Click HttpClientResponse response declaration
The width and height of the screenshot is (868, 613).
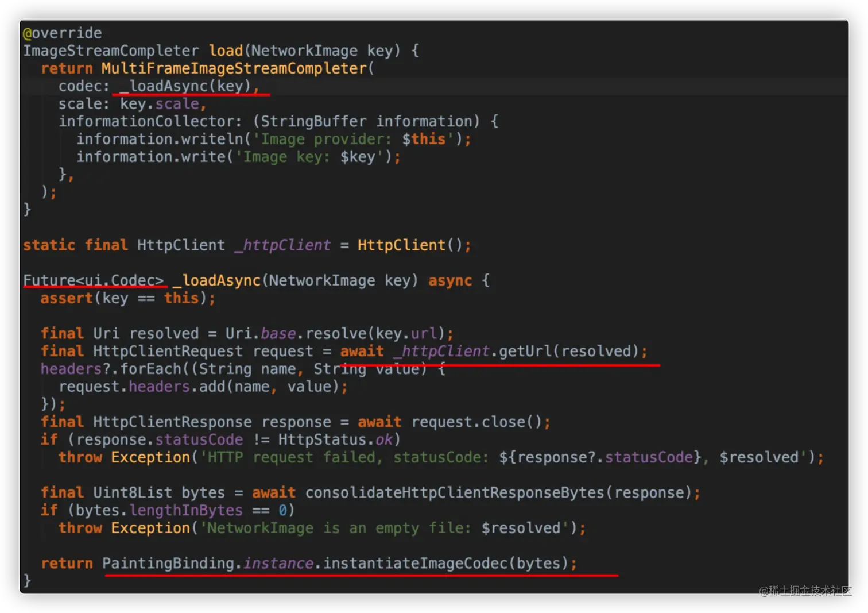point(212,422)
